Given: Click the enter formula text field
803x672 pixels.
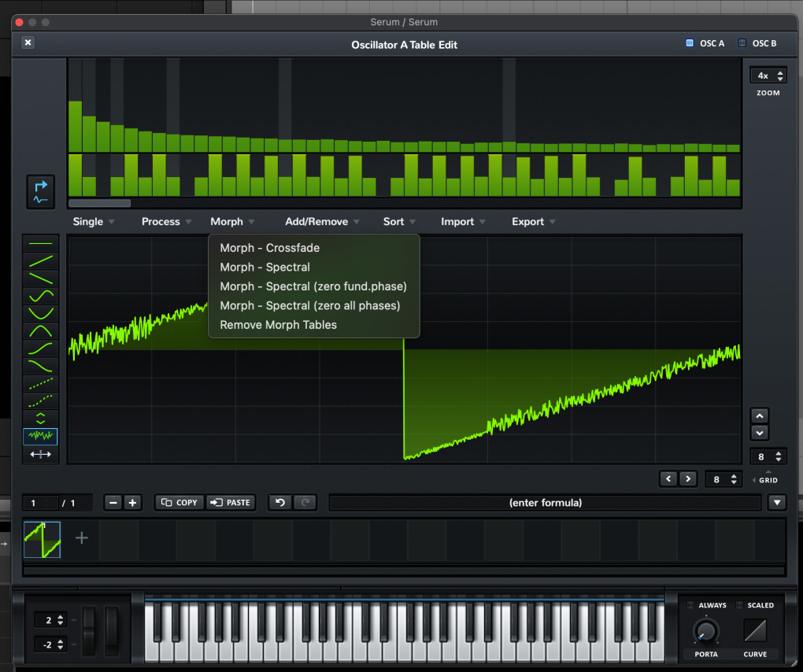Looking at the screenshot, I should tap(545, 502).
